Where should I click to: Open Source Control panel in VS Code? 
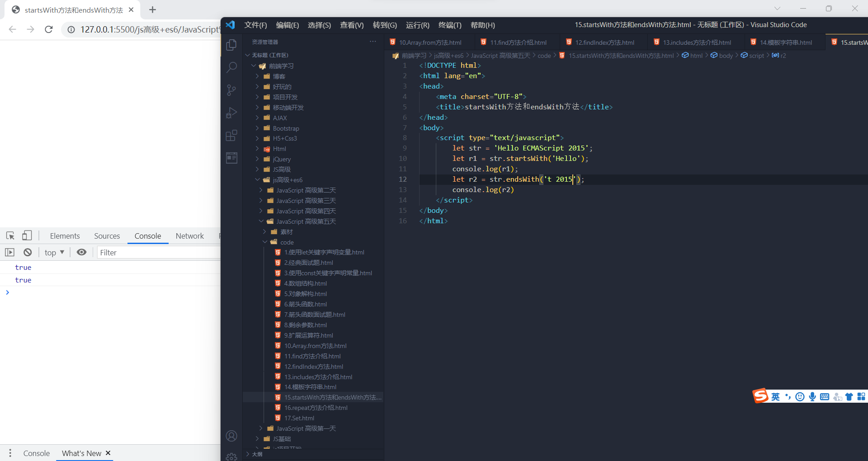pos(231,90)
